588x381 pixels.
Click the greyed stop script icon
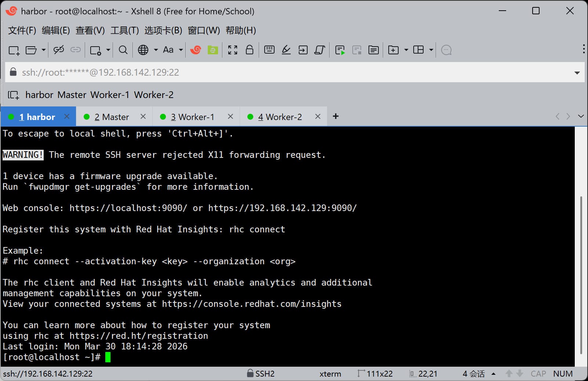357,50
